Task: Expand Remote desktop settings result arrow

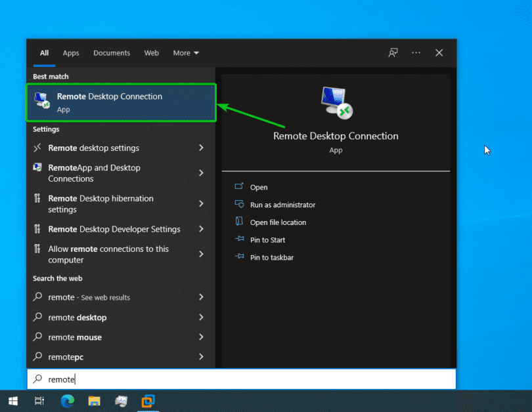Action: [x=201, y=148]
